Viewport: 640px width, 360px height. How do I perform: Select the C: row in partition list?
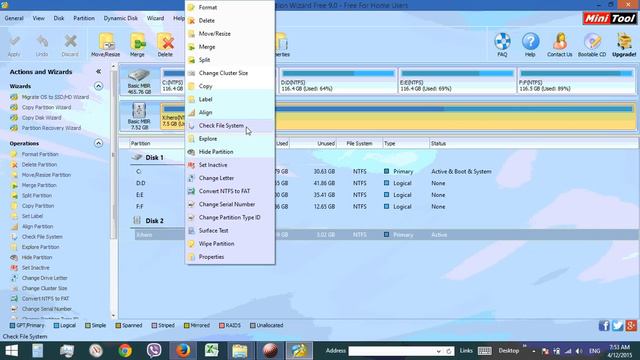pos(384,171)
